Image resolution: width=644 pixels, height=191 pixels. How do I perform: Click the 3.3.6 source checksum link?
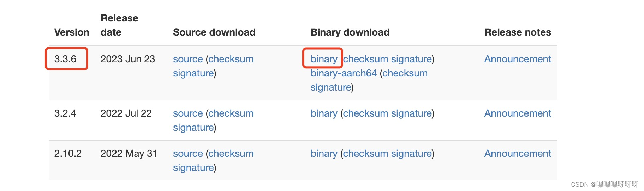231,59
